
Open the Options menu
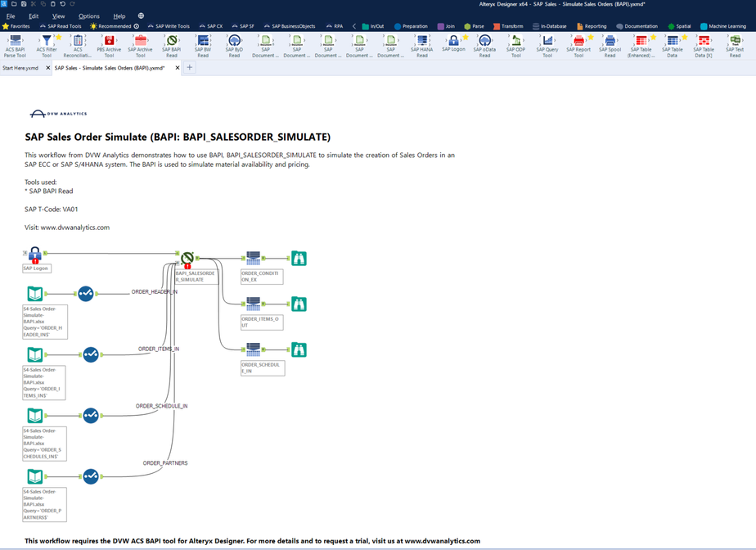tap(89, 16)
